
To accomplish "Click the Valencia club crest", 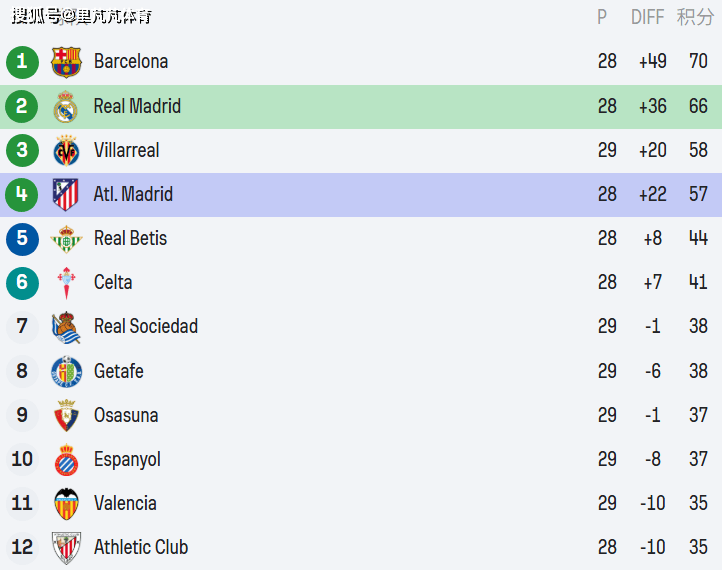I will point(66,503).
